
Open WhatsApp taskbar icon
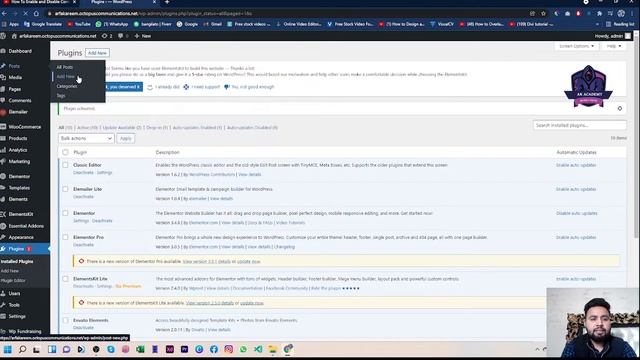tap(243, 349)
